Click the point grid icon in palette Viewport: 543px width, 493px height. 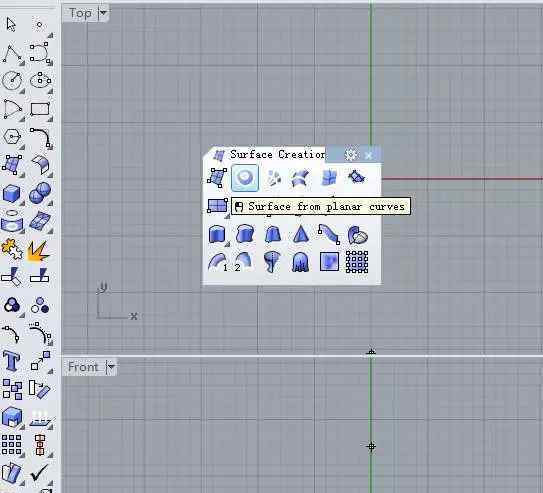pos(357,262)
